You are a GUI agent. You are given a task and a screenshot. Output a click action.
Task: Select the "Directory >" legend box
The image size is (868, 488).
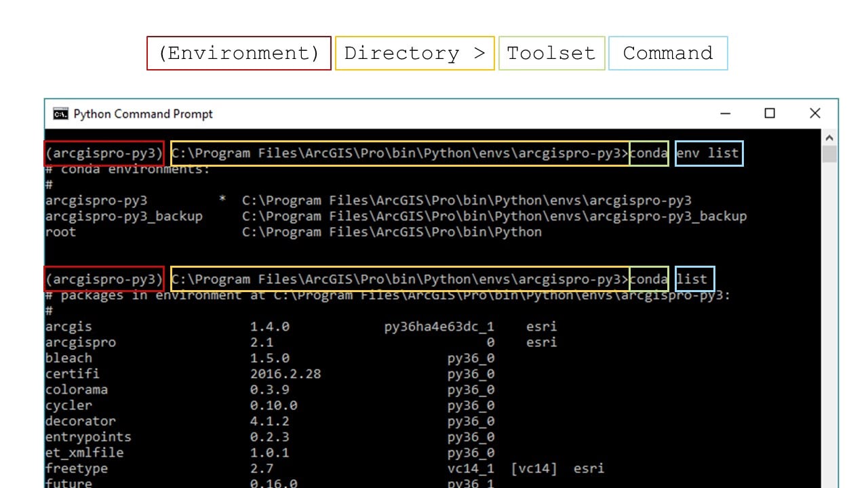[x=414, y=53]
